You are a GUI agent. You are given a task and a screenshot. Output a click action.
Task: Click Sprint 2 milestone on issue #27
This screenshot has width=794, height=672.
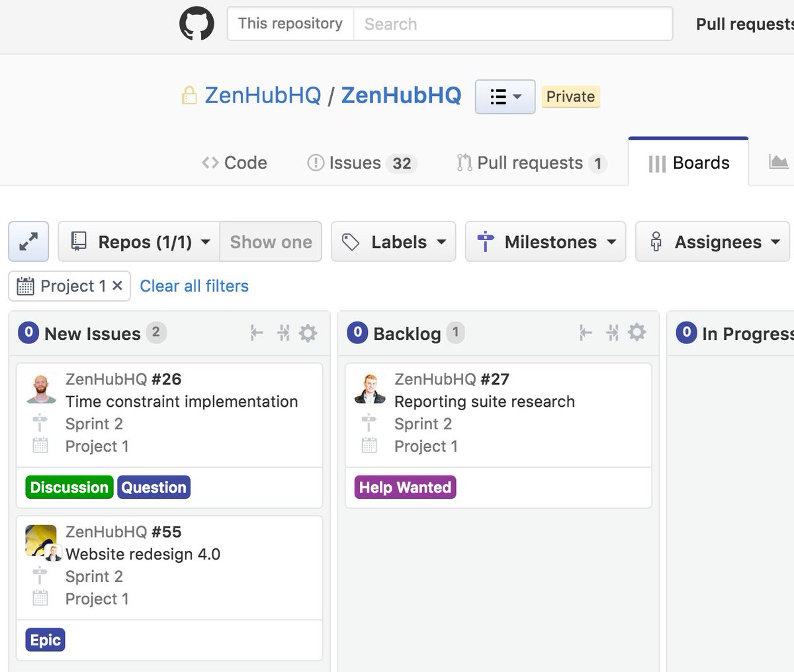pyautogui.click(x=423, y=424)
